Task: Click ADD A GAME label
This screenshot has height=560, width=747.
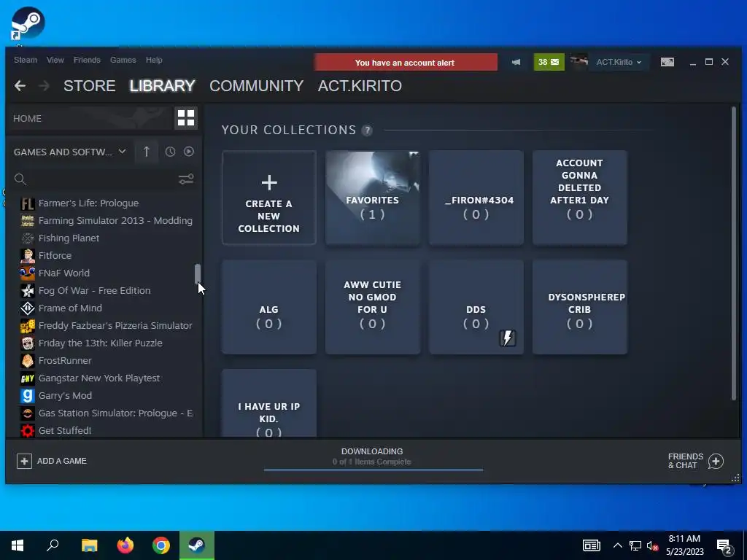Action: click(x=62, y=461)
